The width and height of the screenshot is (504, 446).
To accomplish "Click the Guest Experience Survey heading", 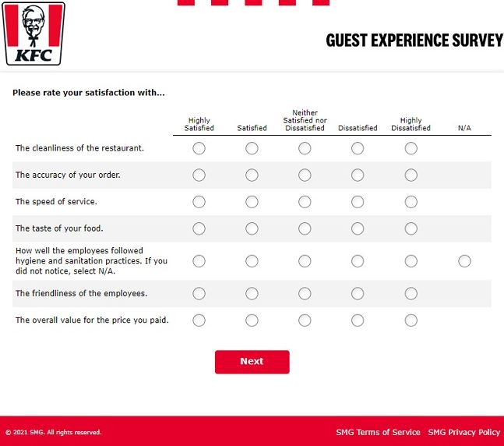I will (x=414, y=41).
